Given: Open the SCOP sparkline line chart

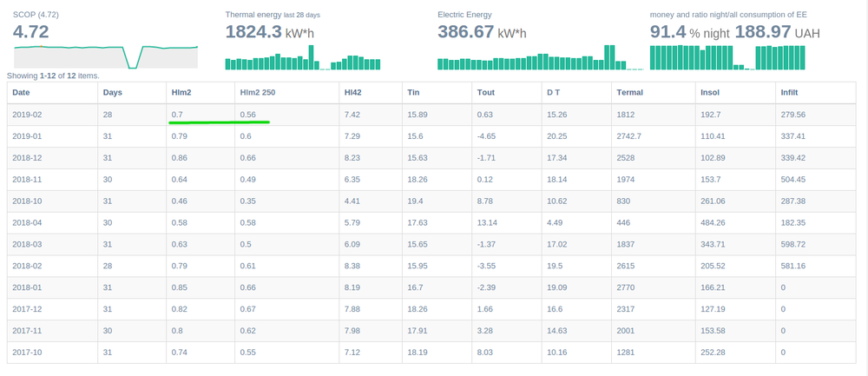Looking at the screenshot, I should click(x=106, y=57).
